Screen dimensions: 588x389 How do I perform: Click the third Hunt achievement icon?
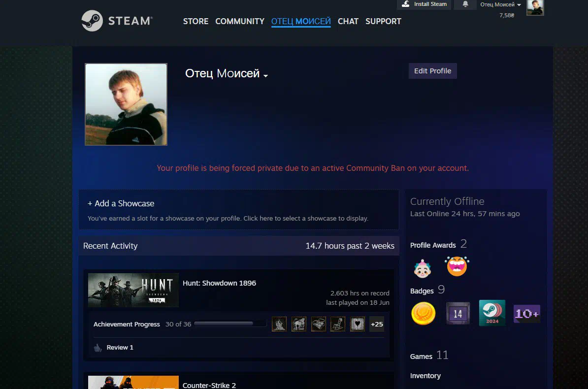pyautogui.click(x=318, y=324)
